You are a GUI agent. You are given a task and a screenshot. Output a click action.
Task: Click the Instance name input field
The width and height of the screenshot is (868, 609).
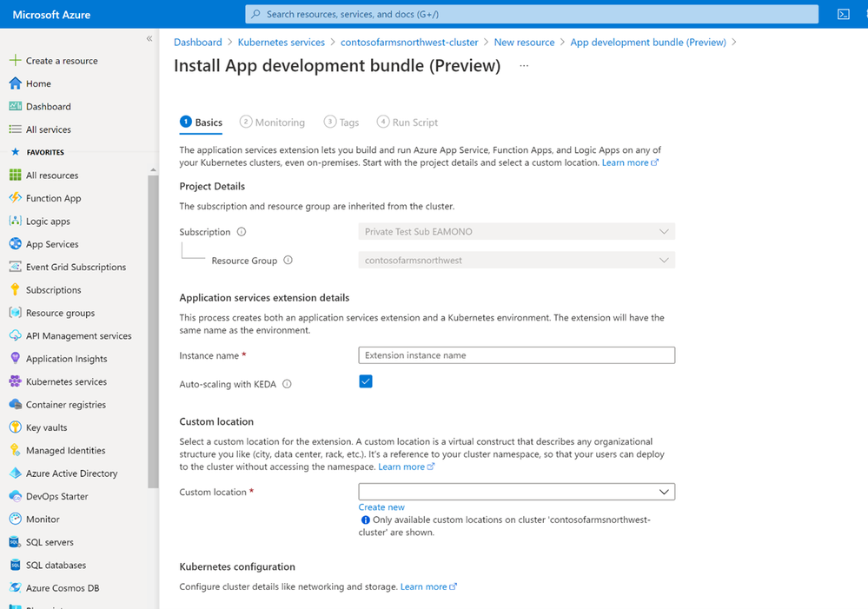point(516,355)
